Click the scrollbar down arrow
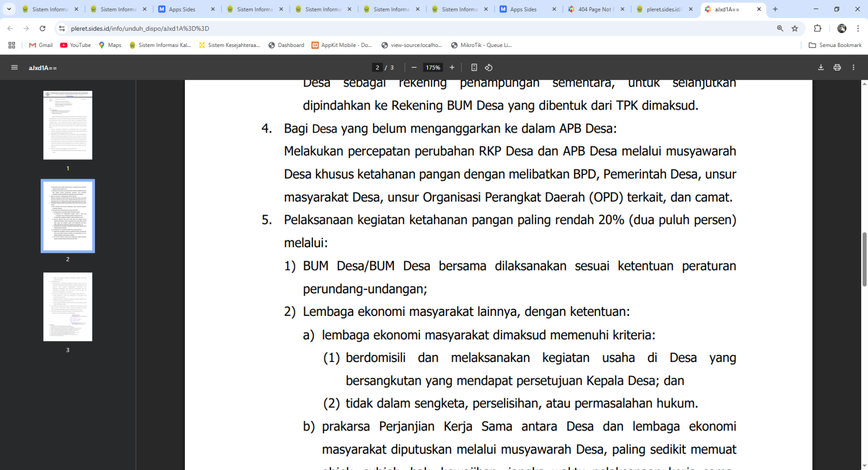Screen dimensions: 868x470 click(x=864, y=466)
